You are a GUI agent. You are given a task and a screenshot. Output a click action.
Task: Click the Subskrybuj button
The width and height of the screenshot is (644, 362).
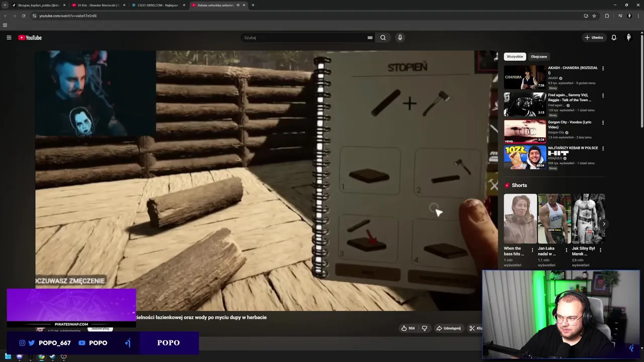point(100,328)
